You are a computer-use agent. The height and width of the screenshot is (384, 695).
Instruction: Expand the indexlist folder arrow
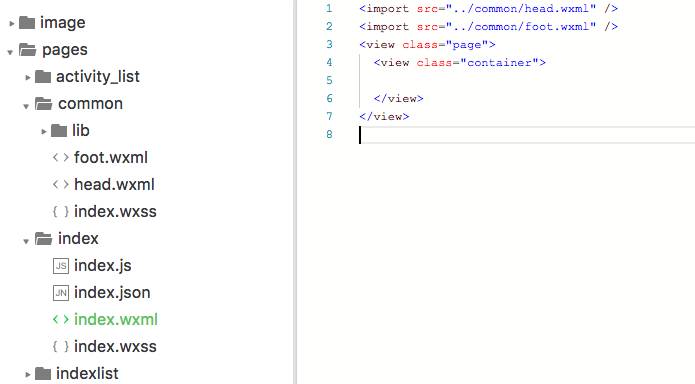(28, 375)
